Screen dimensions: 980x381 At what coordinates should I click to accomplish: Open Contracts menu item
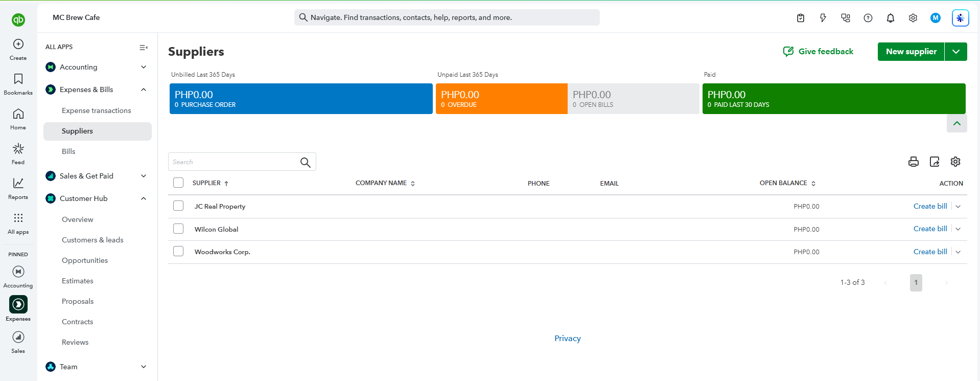(78, 322)
